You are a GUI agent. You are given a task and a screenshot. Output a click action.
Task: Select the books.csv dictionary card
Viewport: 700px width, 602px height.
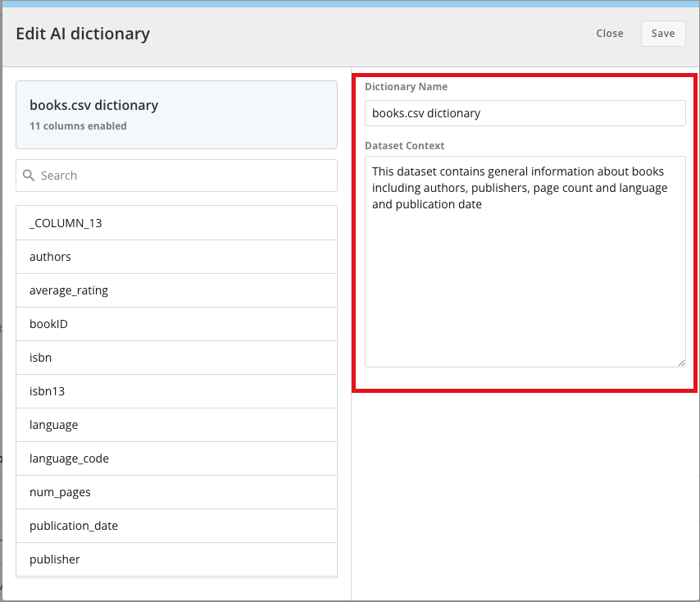click(x=176, y=115)
